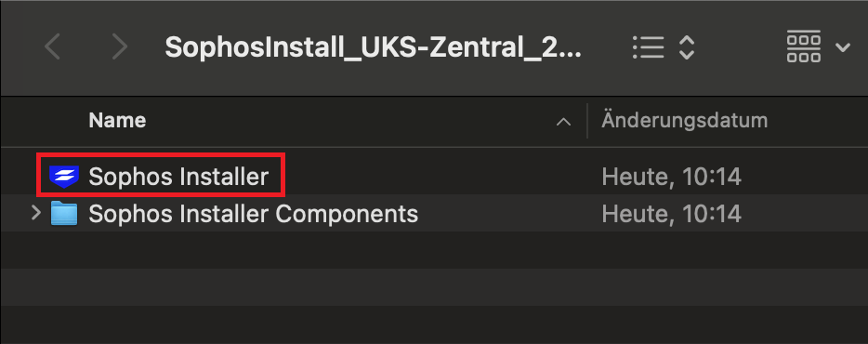The width and height of the screenshot is (868, 344).
Task: Click the list view icon in toolbar
Action: coord(648,47)
